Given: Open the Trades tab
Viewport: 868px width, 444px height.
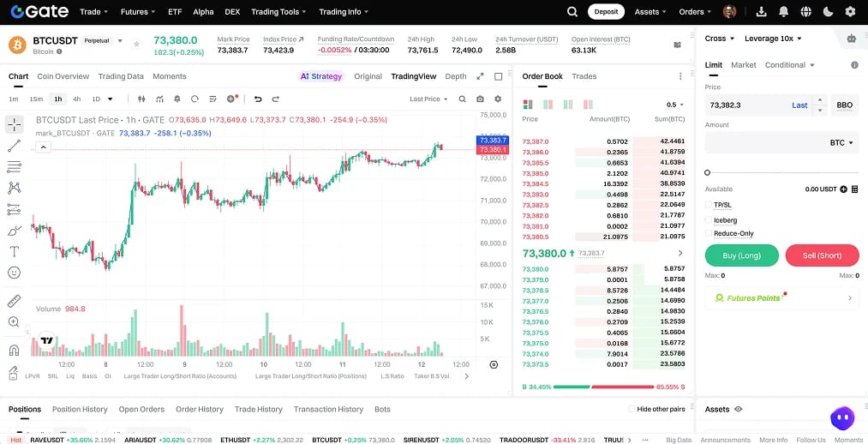Looking at the screenshot, I should (584, 76).
